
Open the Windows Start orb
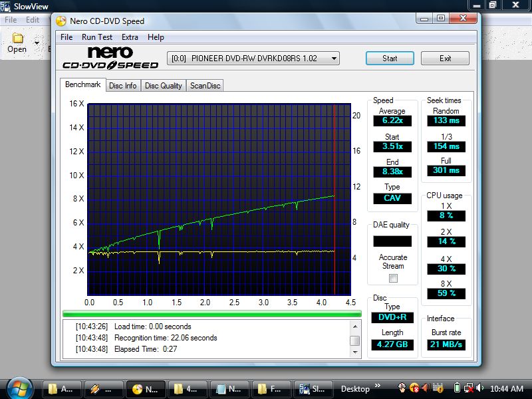pos(20,389)
